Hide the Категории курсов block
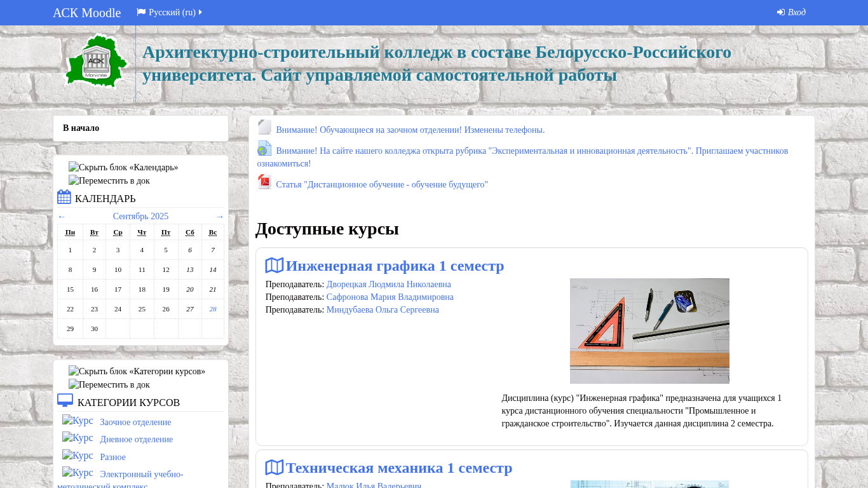 coord(137,372)
